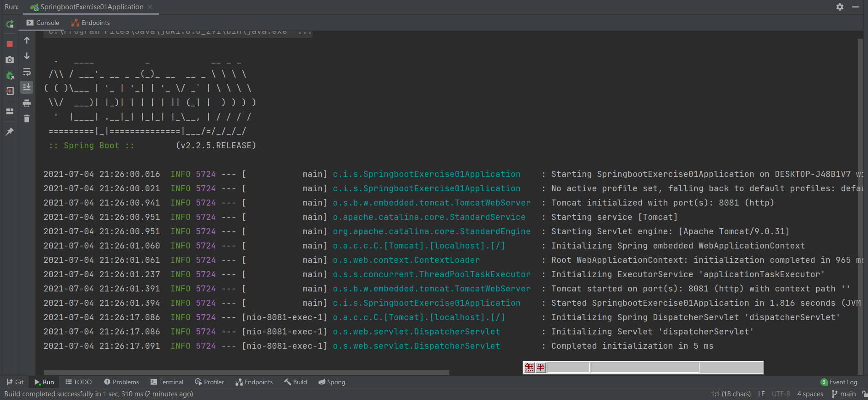Close the SpringbootExercise01Application run tab

pos(150,7)
